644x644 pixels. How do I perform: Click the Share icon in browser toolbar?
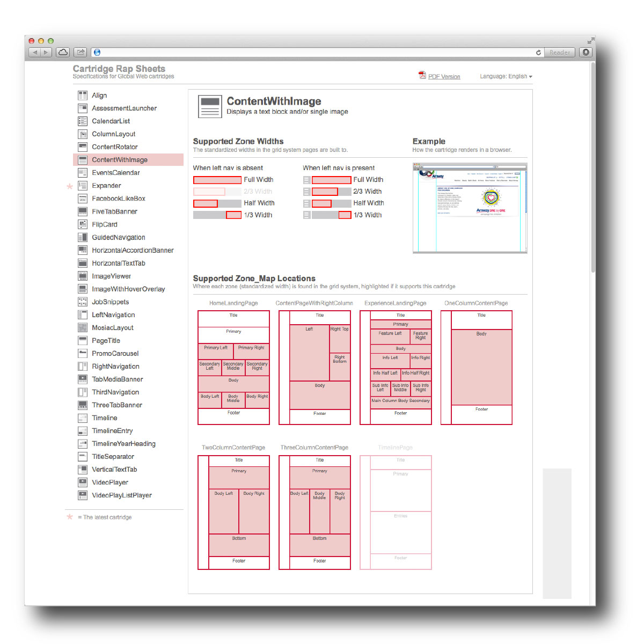[x=80, y=52]
